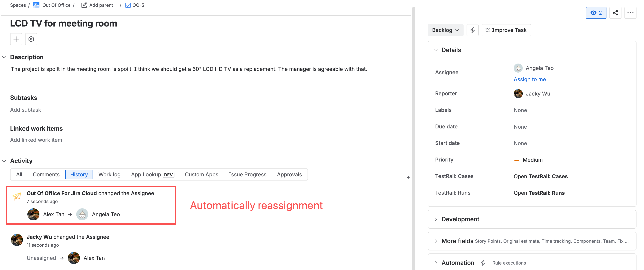The width and height of the screenshot is (644, 270).
Task: Click the Medium priority field value
Action: tap(532, 160)
